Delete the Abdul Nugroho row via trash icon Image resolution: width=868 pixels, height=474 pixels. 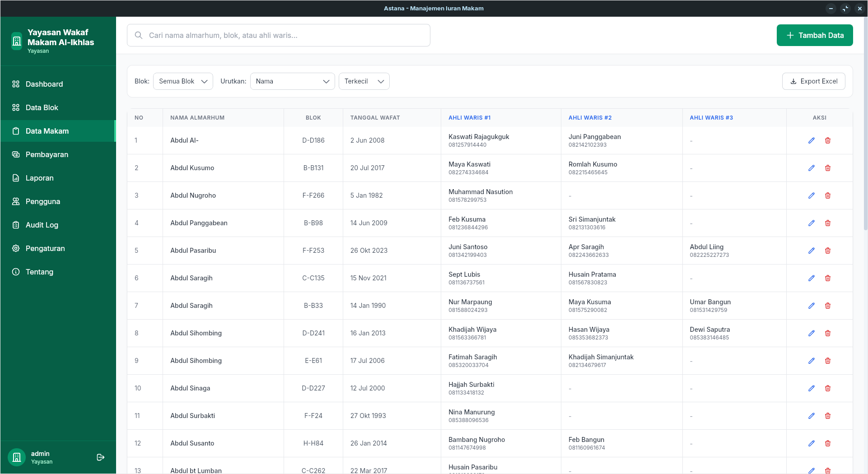[827, 195]
